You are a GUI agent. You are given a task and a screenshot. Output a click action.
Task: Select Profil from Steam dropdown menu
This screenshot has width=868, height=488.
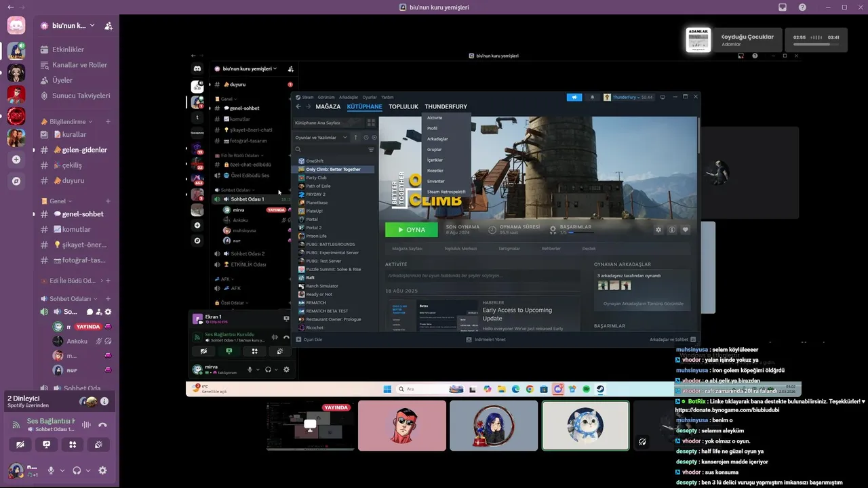[432, 128]
